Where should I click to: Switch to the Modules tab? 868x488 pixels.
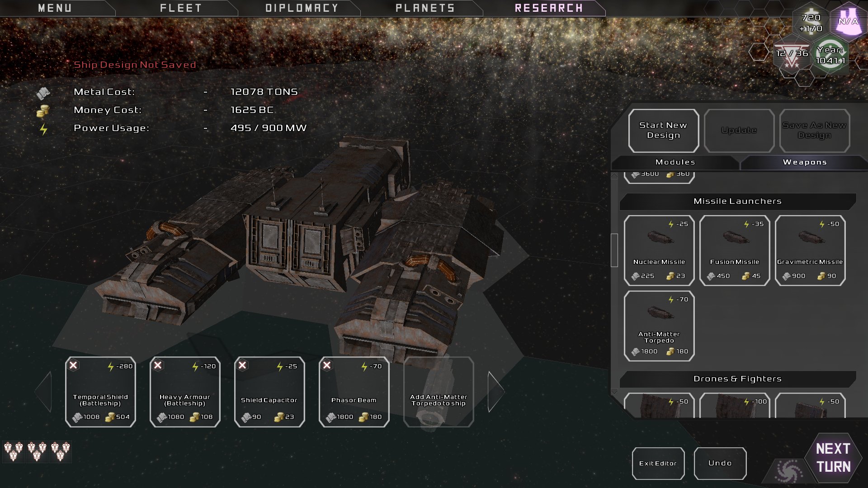(674, 161)
